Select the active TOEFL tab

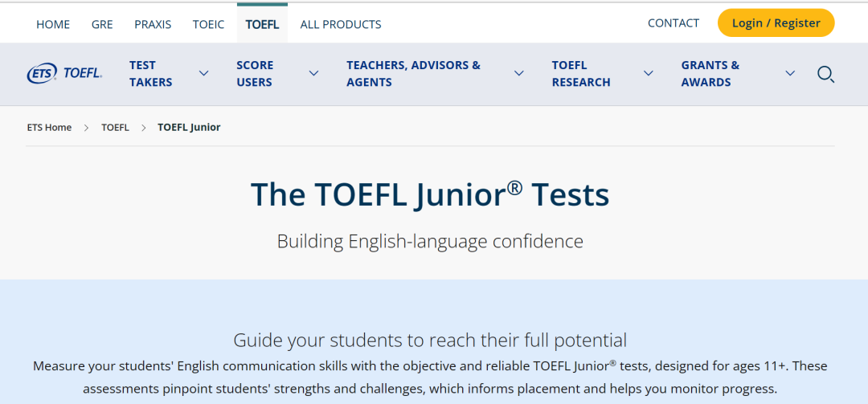click(262, 24)
